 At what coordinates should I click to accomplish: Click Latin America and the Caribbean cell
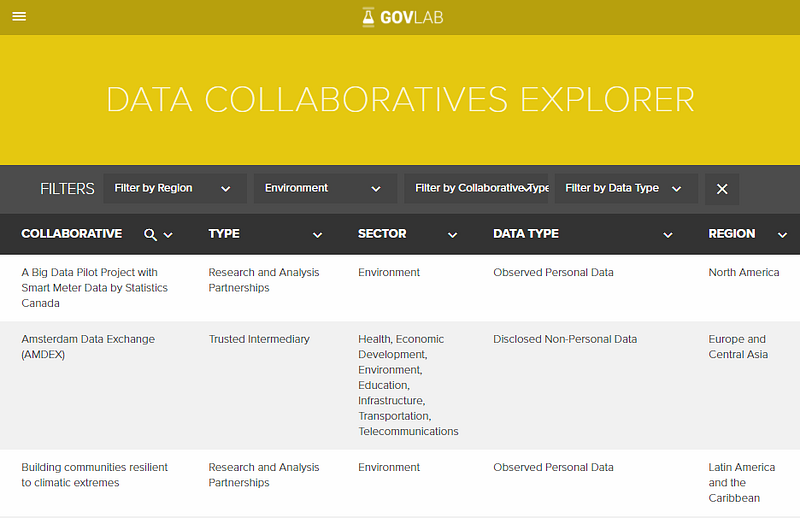pos(741,482)
